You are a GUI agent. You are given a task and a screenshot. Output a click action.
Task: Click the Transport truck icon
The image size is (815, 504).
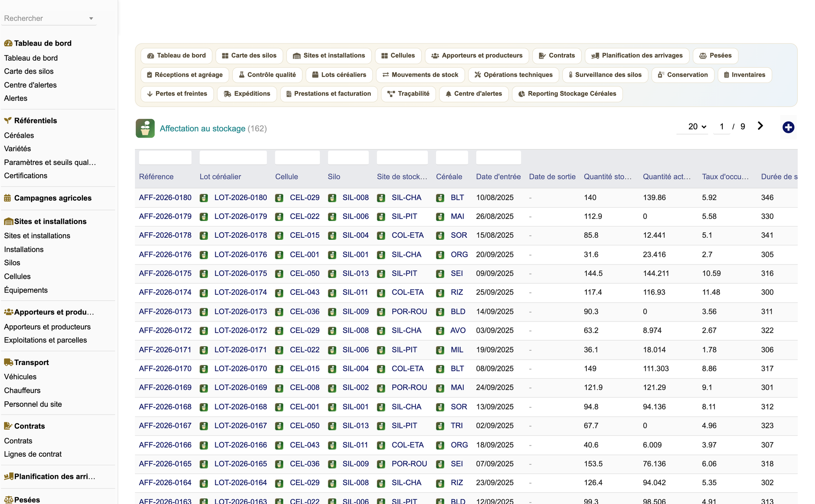[x=8, y=362]
